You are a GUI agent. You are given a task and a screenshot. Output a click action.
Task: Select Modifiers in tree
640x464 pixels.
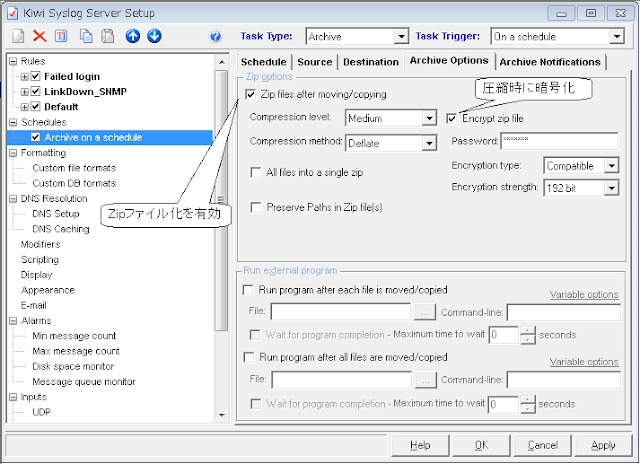click(40, 244)
